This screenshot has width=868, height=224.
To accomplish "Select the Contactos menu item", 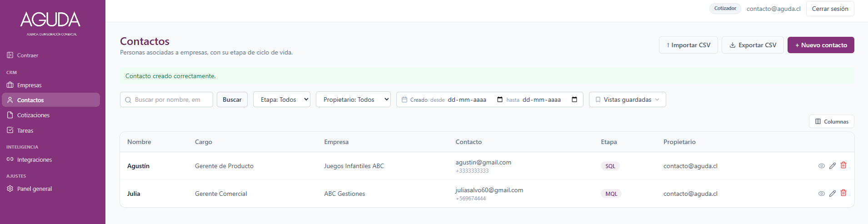I will pyautogui.click(x=51, y=100).
